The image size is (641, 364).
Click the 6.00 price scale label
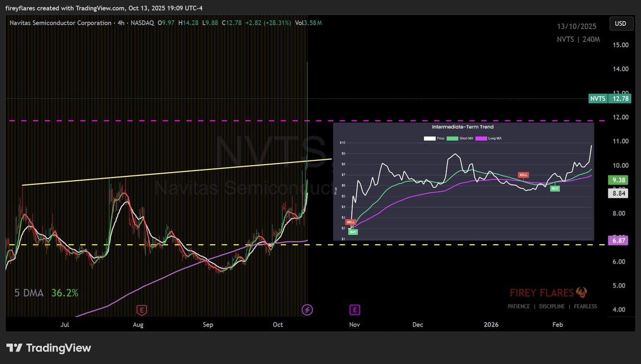click(x=619, y=261)
